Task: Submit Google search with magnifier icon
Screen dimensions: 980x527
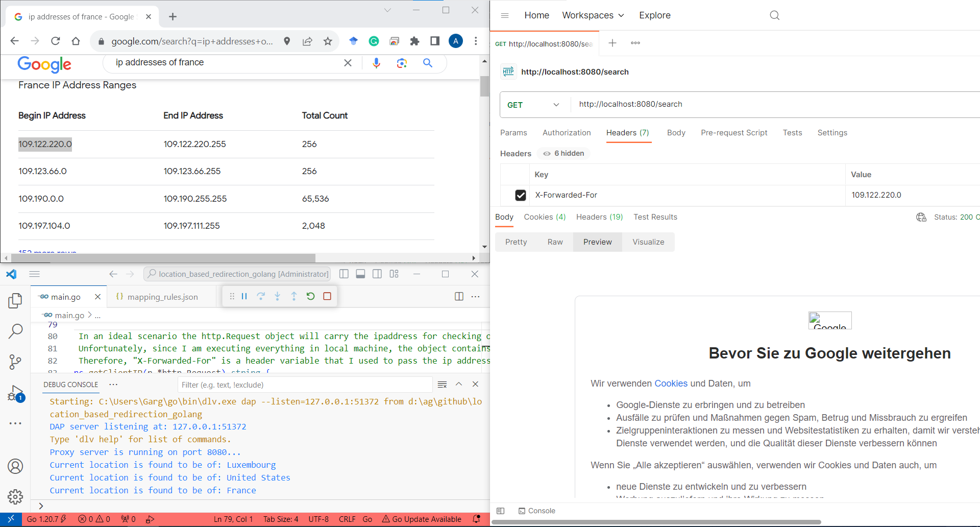Action: click(428, 63)
